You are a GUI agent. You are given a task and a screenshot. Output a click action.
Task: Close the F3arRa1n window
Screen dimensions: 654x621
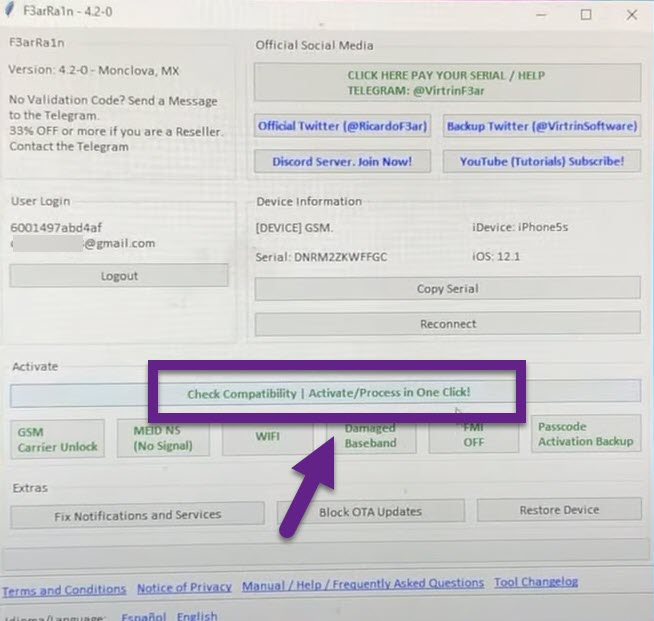pyautogui.click(x=631, y=15)
